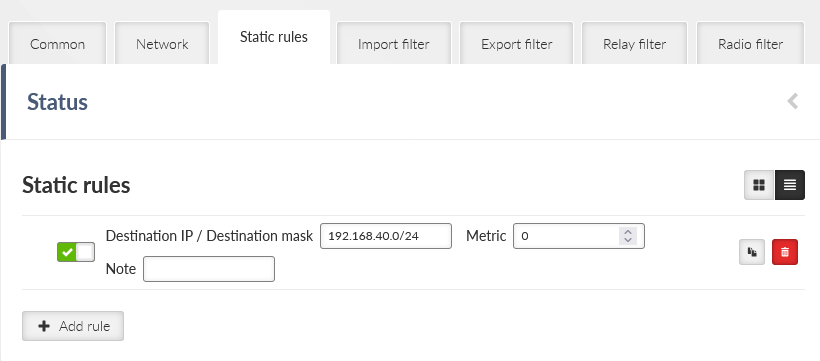Image resolution: width=820 pixels, height=361 pixels.
Task: Click the Destination IP / mask field
Action: coord(386,236)
